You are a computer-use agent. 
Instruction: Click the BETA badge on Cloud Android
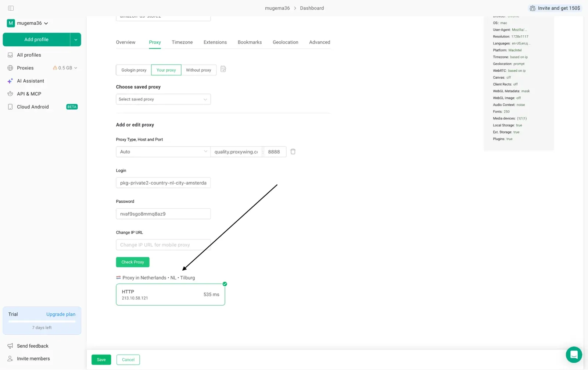72,107
